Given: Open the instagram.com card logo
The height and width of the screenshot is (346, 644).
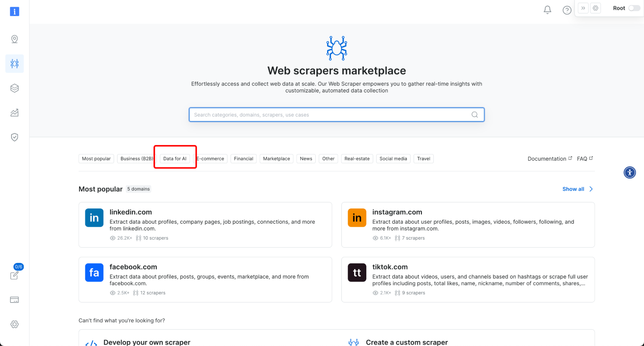Looking at the screenshot, I should [357, 218].
